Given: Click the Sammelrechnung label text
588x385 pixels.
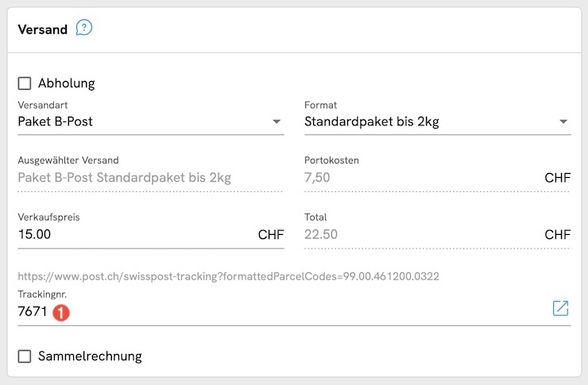Looking at the screenshot, I should 90,356.
